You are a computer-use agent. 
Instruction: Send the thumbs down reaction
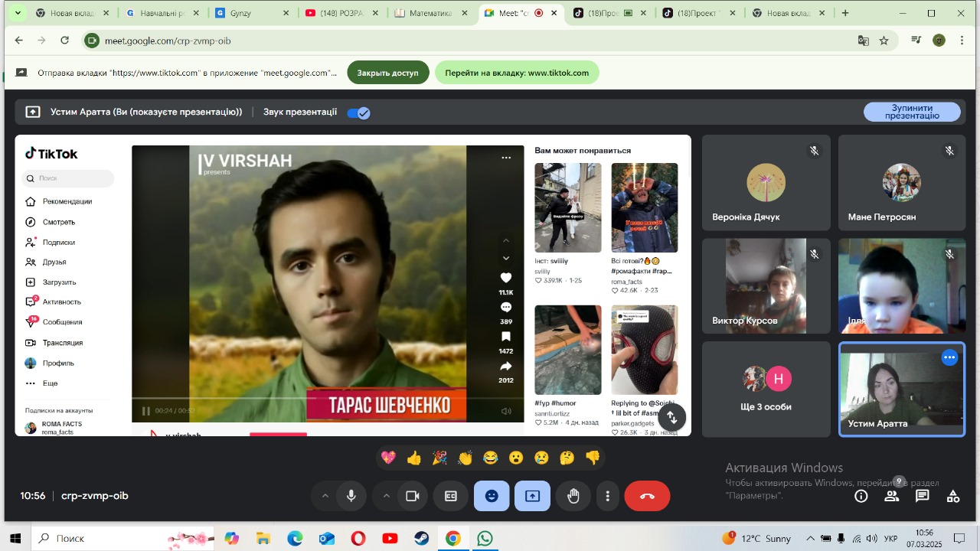click(593, 458)
